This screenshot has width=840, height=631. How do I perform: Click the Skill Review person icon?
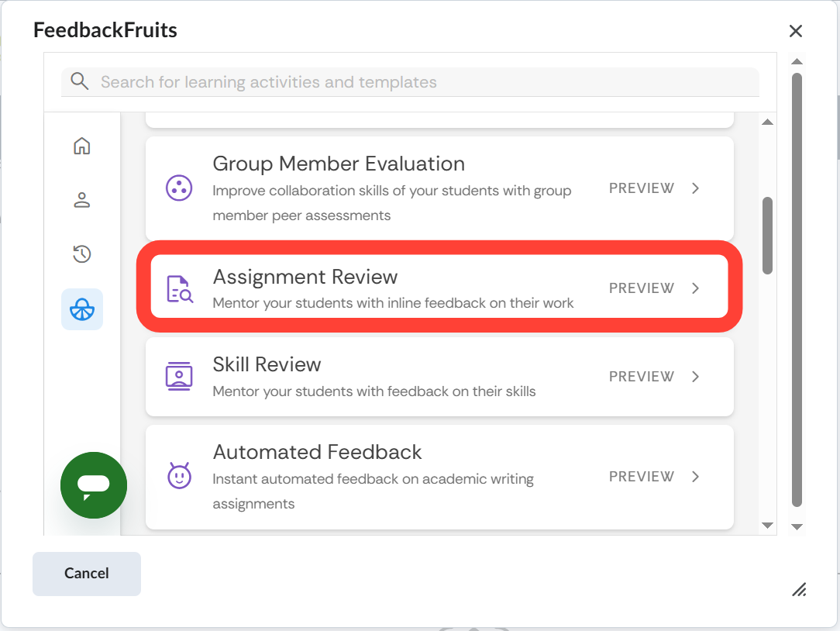coord(179,376)
